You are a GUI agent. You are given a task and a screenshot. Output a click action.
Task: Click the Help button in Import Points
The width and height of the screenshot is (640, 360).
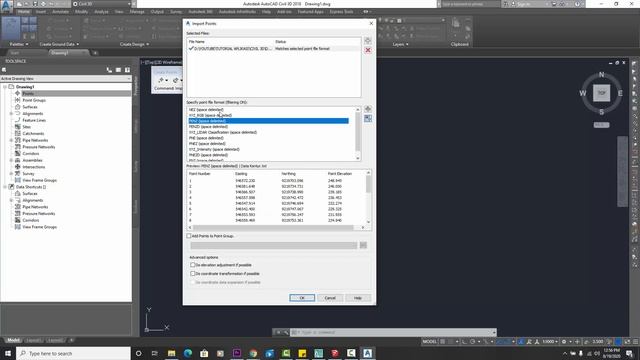[x=358, y=298]
